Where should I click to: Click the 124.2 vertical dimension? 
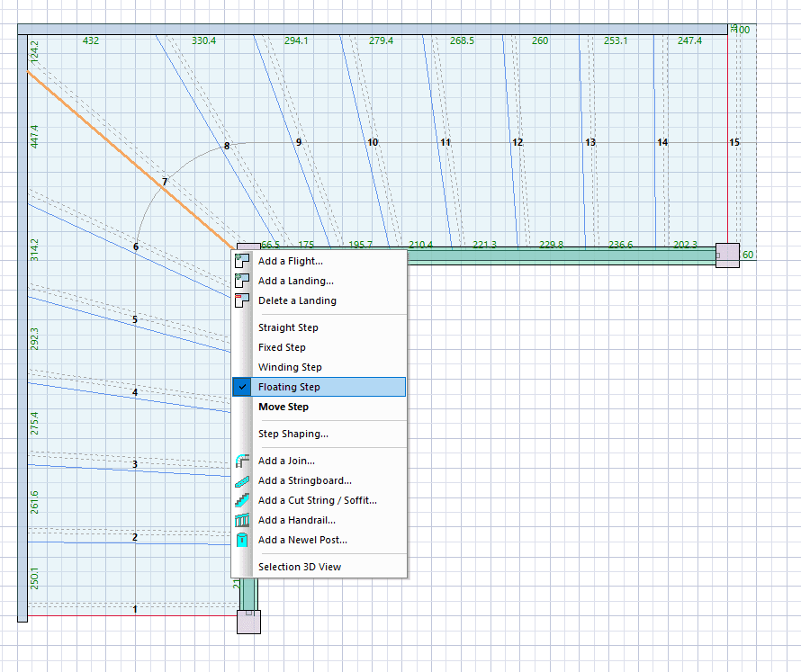[34, 52]
